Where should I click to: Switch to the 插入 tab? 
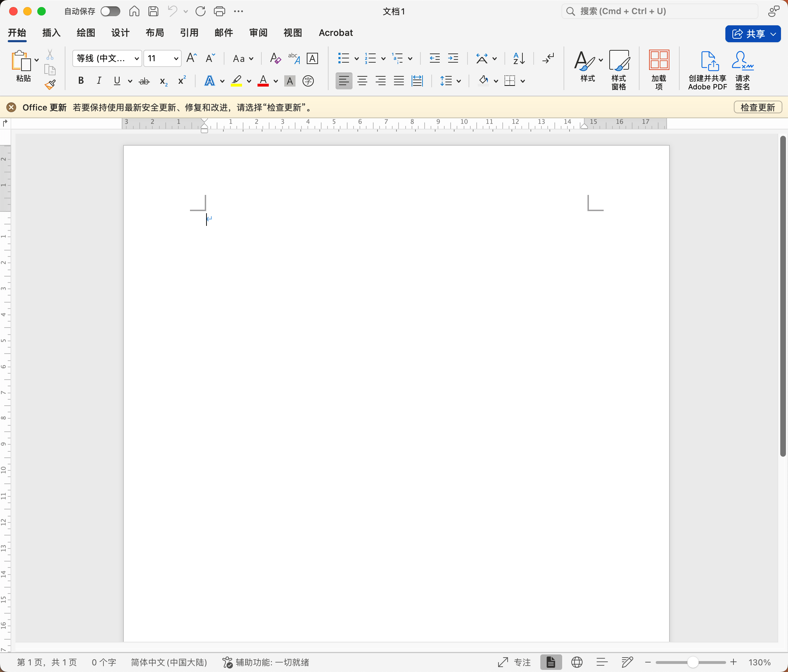(x=51, y=33)
